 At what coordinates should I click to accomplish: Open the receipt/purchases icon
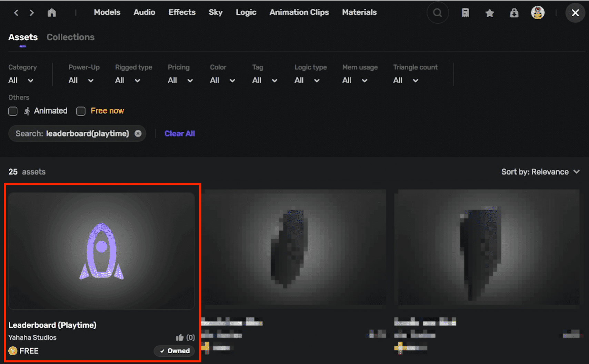(x=465, y=13)
